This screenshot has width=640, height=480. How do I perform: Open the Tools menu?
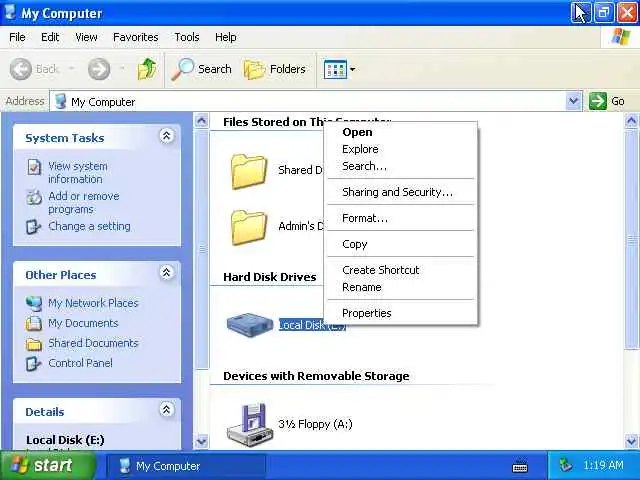click(x=187, y=37)
